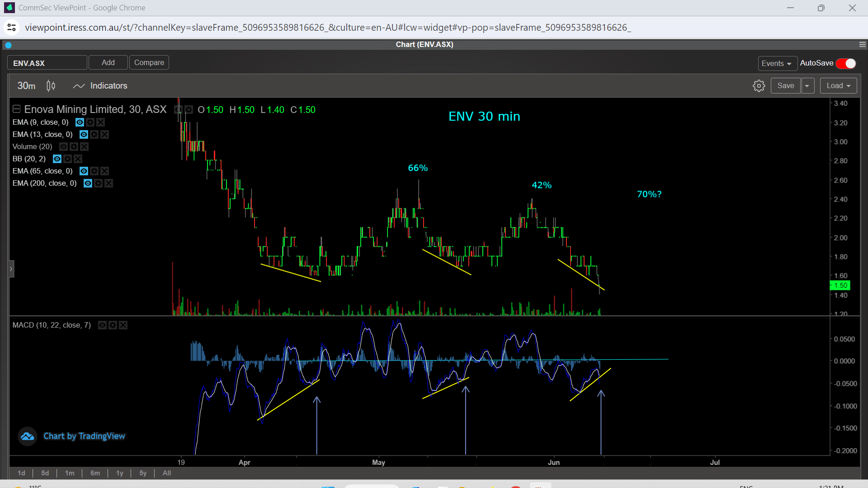This screenshot has height=488, width=868.
Task: Remove the MACD indicator pane
Action: click(x=123, y=325)
